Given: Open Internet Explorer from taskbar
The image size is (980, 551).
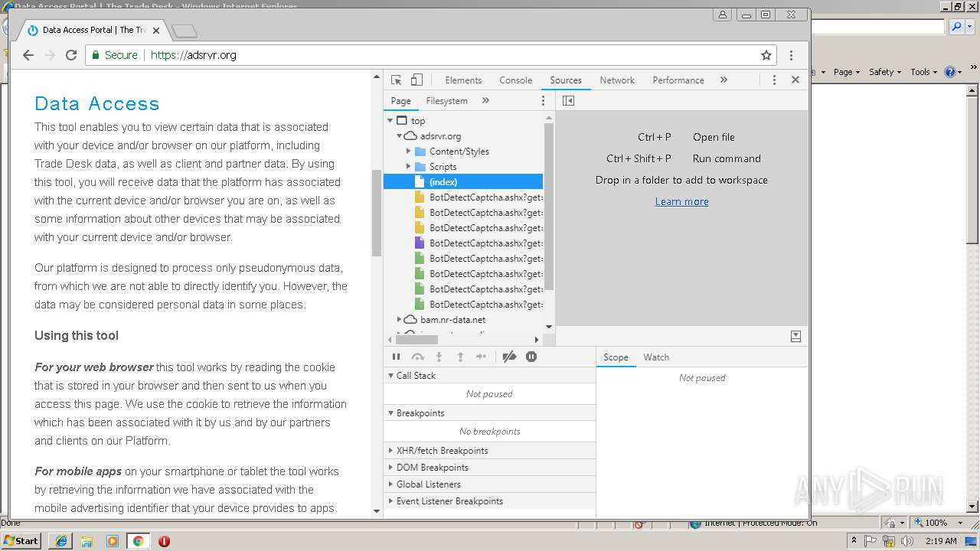Looking at the screenshot, I should (x=60, y=541).
